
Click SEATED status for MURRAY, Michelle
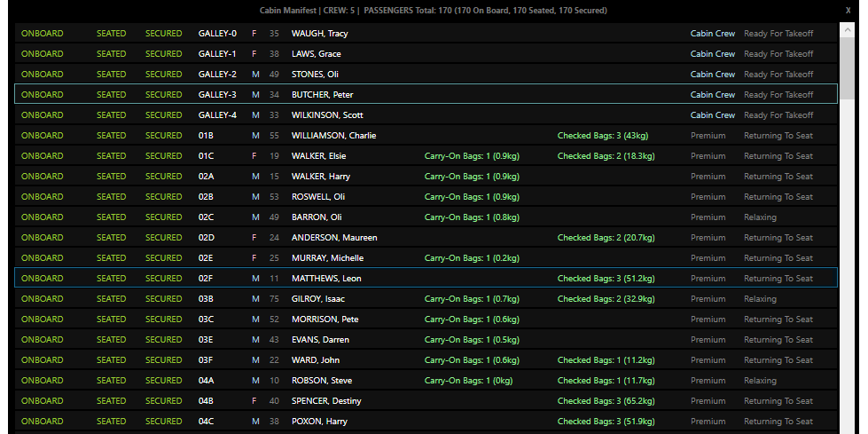click(111, 257)
